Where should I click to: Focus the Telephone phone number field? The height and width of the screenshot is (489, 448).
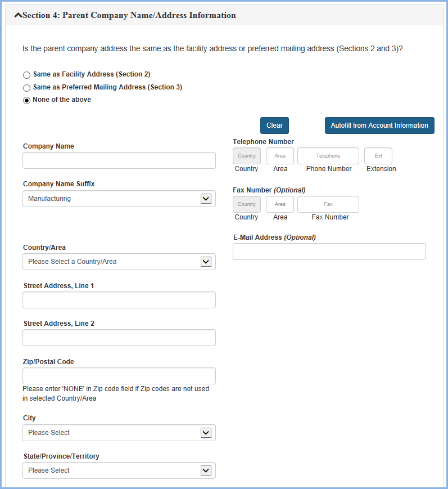pos(328,156)
